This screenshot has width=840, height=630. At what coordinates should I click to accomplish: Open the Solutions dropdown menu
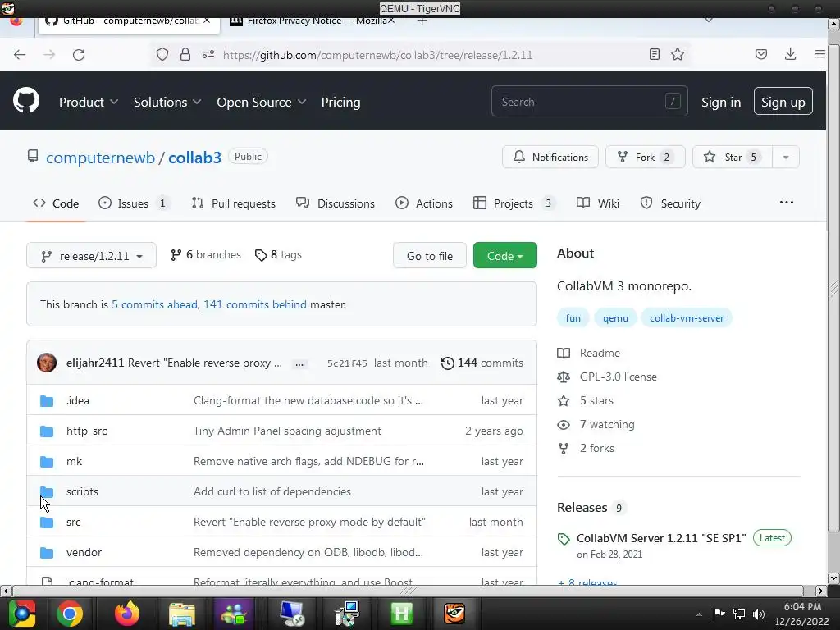pyautogui.click(x=167, y=102)
